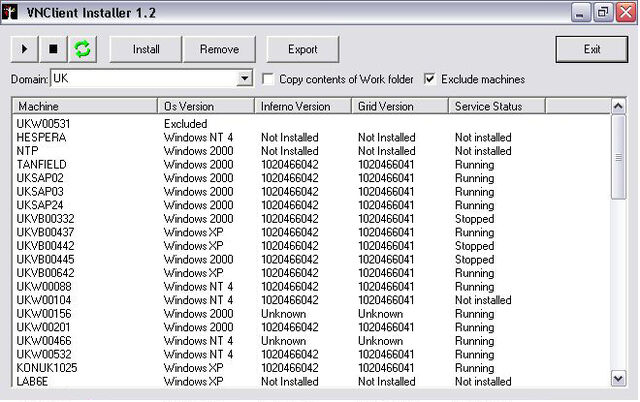640x402 pixels.
Task: Sort by the Inferno Version column header
Action: pos(303,106)
